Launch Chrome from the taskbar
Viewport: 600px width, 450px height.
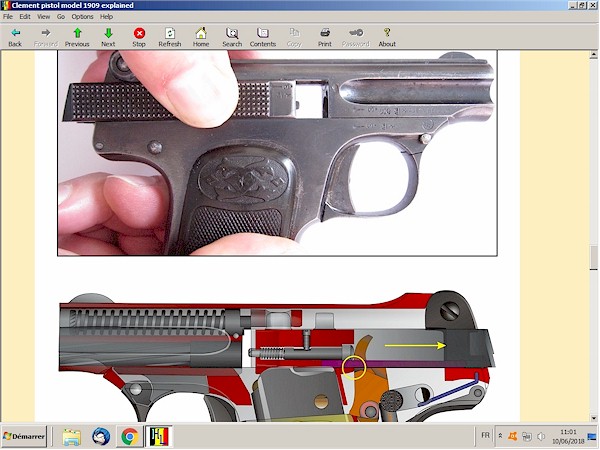(x=130, y=437)
